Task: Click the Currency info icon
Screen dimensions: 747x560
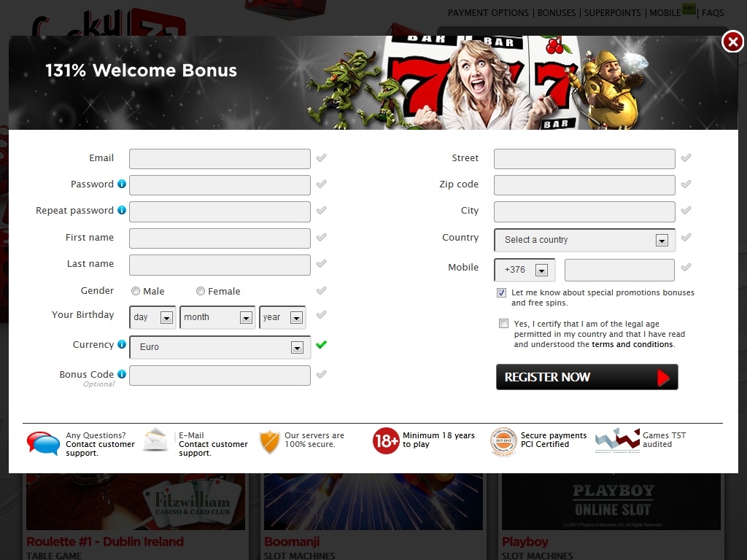Action: point(122,344)
